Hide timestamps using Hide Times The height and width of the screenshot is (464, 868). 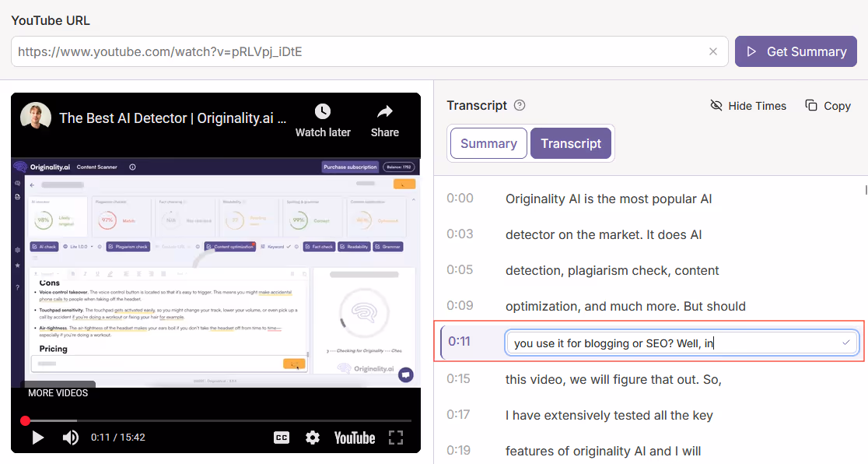[x=747, y=105]
